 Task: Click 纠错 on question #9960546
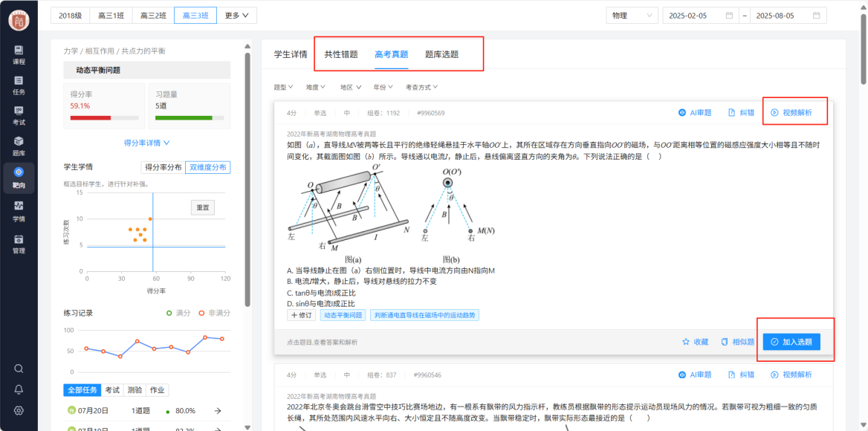point(741,375)
